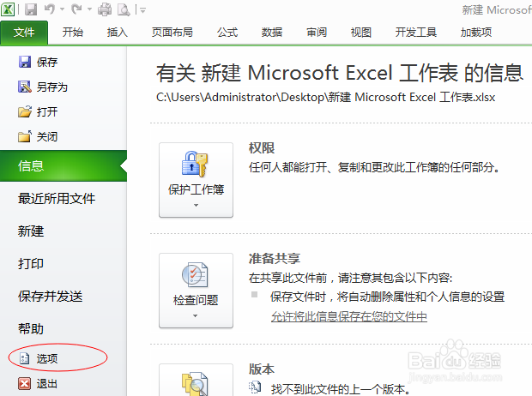Switch to the 插入 ribbon tab

pyautogui.click(x=117, y=33)
